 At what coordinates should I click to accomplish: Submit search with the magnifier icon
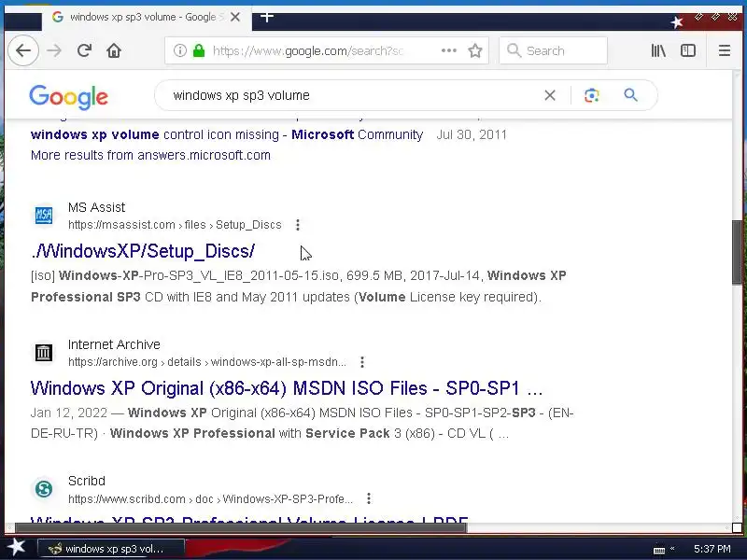[631, 95]
